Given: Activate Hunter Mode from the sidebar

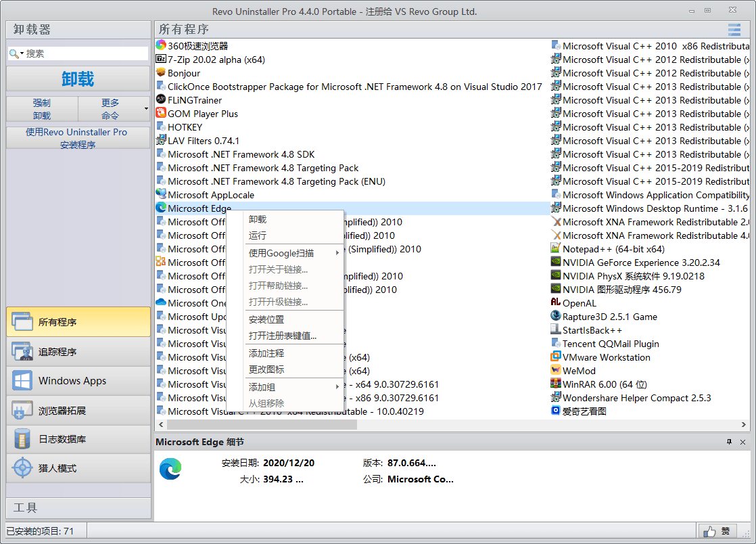Looking at the screenshot, I should pyautogui.click(x=78, y=468).
